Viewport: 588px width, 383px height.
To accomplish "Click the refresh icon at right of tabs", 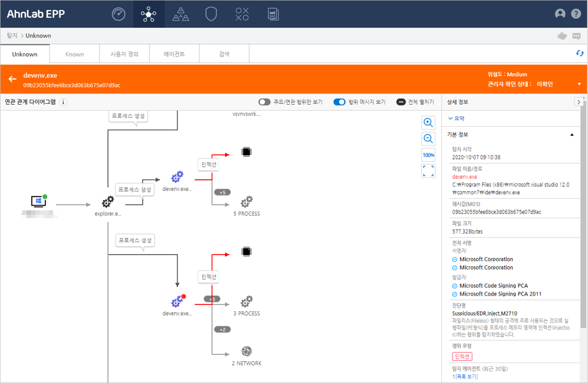I will tap(580, 53).
